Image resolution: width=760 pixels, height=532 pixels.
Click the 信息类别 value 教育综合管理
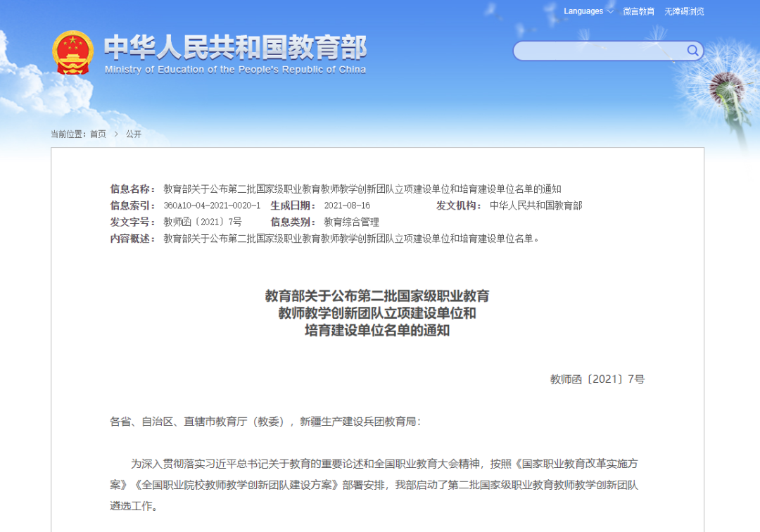(x=351, y=222)
